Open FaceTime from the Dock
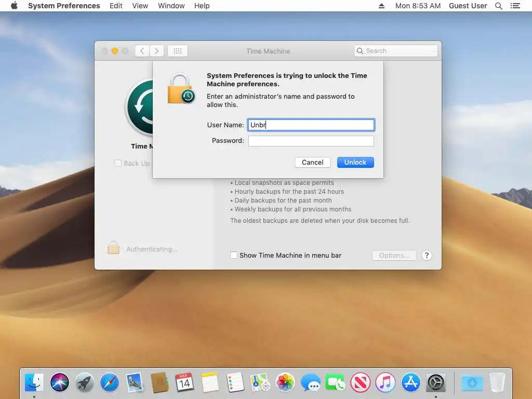 click(335, 382)
